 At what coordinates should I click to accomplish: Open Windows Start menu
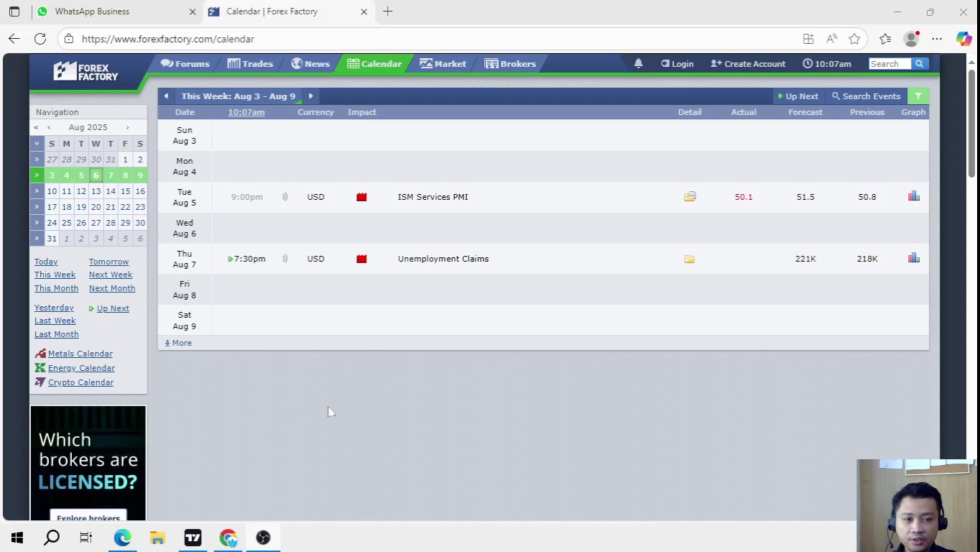17,538
